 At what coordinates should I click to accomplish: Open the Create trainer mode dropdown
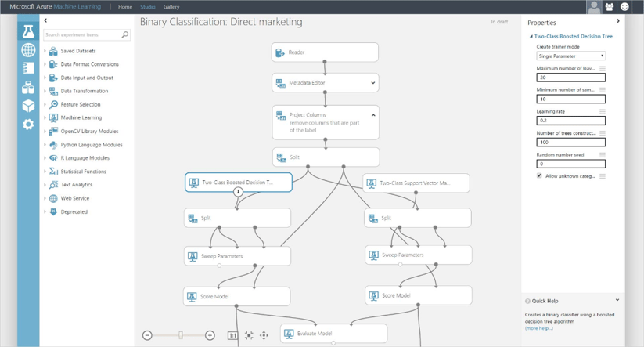tap(570, 56)
